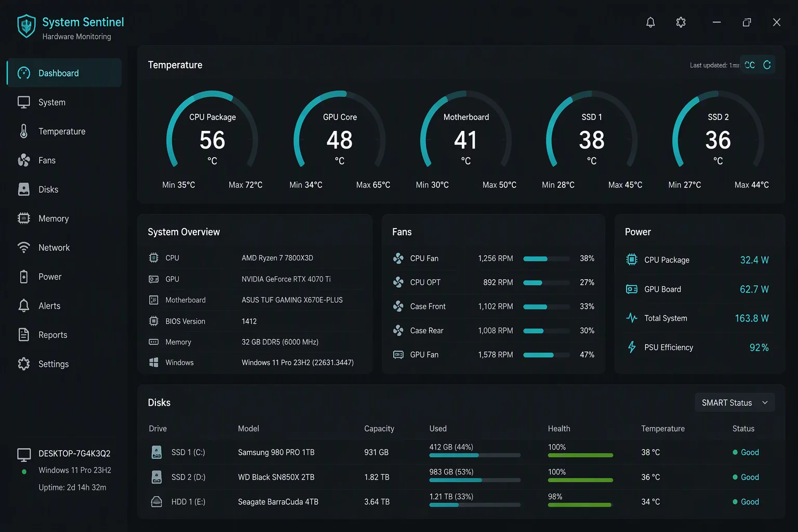Click the GPU Fan card icon in Fans panel
Viewport: 798px width, 532px height.
click(x=398, y=355)
